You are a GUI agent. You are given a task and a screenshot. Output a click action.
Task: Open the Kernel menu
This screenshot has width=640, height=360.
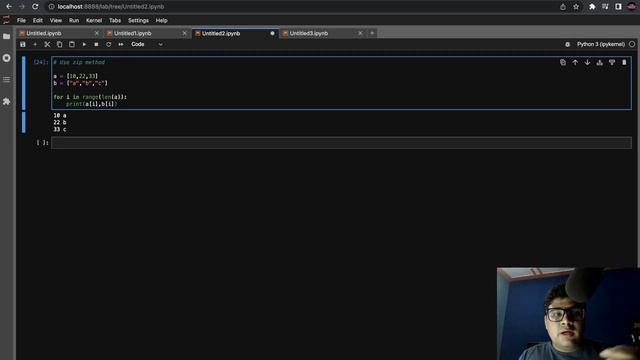(x=94, y=20)
